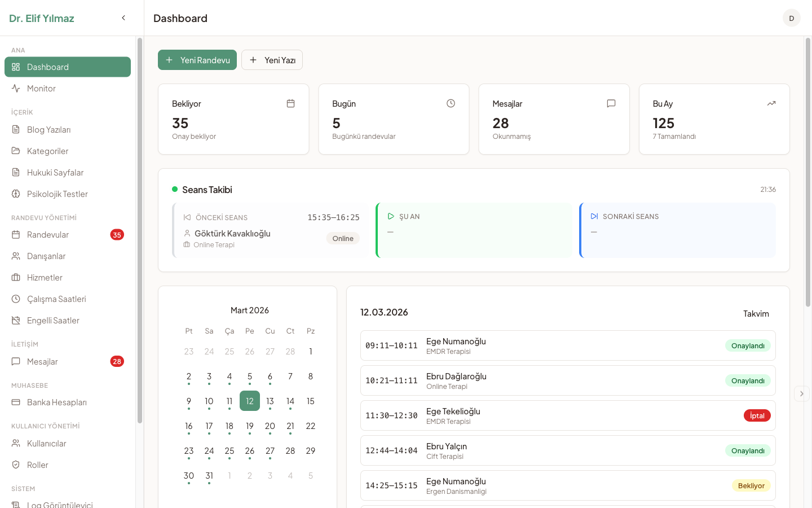The height and width of the screenshot is (508, 812).
Task: Open Psikolojik Testler in sidebar
Action: pos(57,194)
